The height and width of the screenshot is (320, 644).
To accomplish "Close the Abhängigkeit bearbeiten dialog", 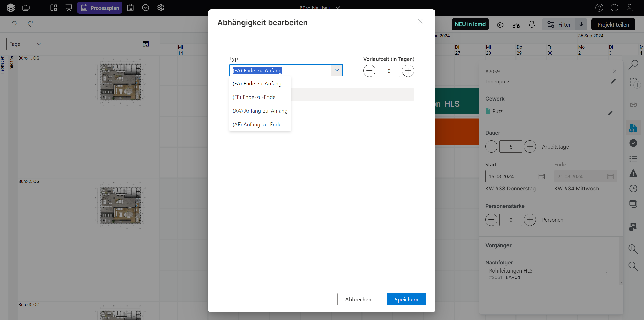I will (x=420, y=22).
